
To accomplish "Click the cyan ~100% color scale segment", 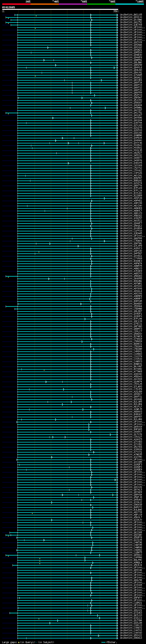I will tap(130, 4).
